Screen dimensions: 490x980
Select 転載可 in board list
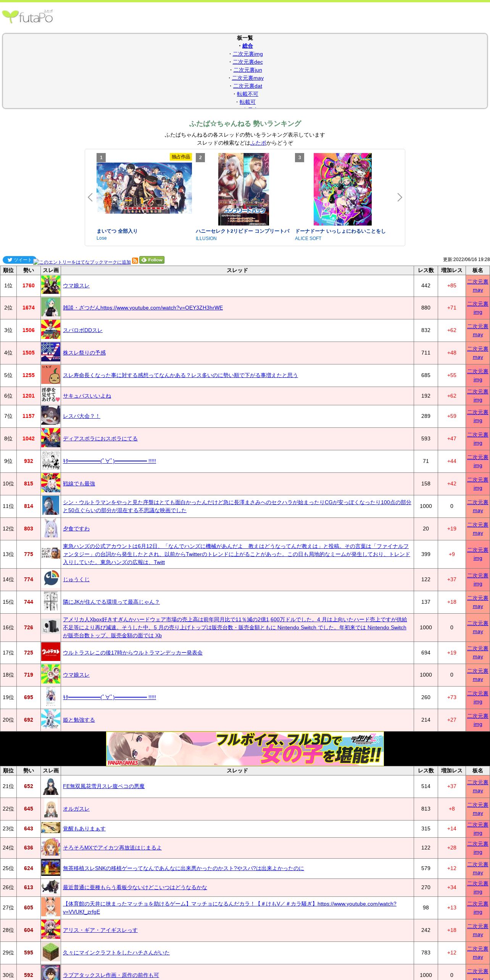coord(248,102)
